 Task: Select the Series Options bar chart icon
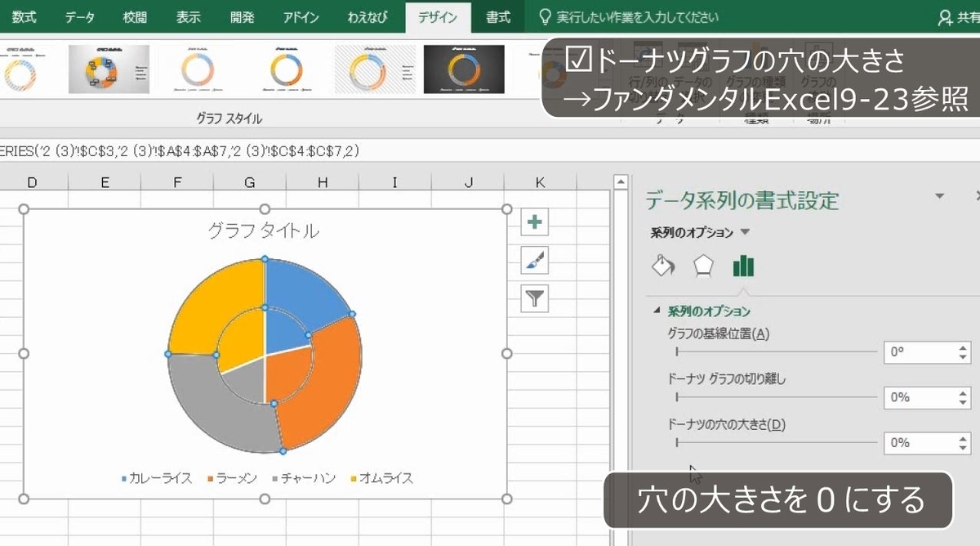click(x=743, y=266)
